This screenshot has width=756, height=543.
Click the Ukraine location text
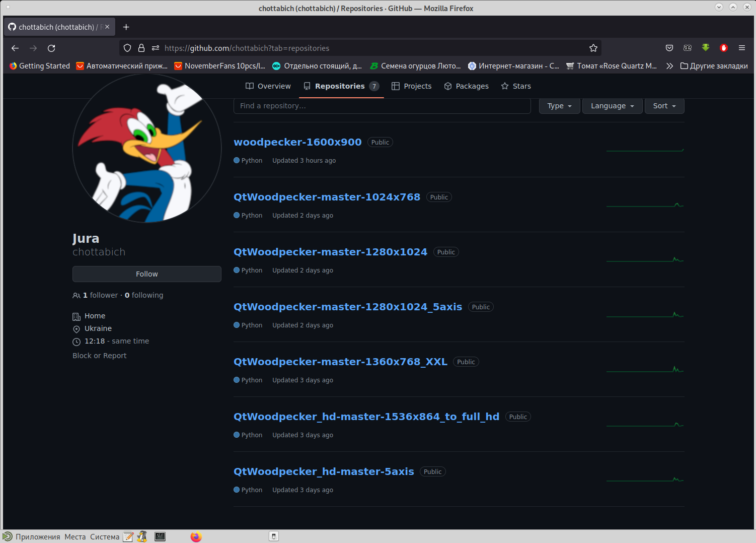[98, 328]
